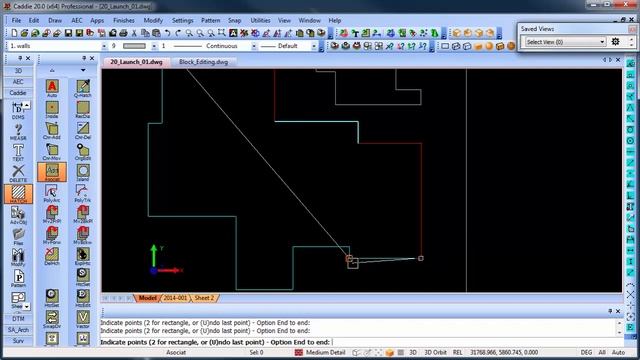Switch to Block_Editing.dwg tab
The width and height of the screenshot is (640, 360).
click(x=203, y=62)
